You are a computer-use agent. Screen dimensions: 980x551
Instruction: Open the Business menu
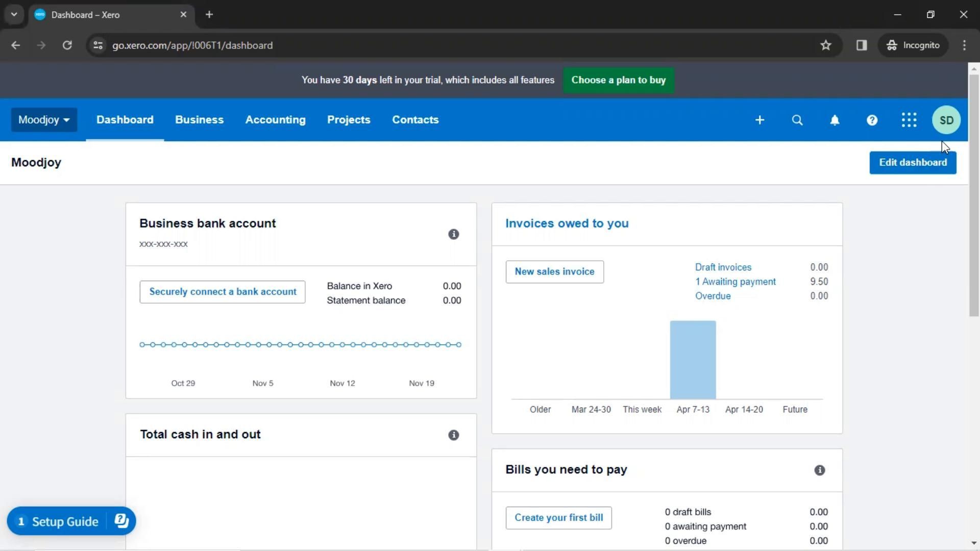[199, 120]
